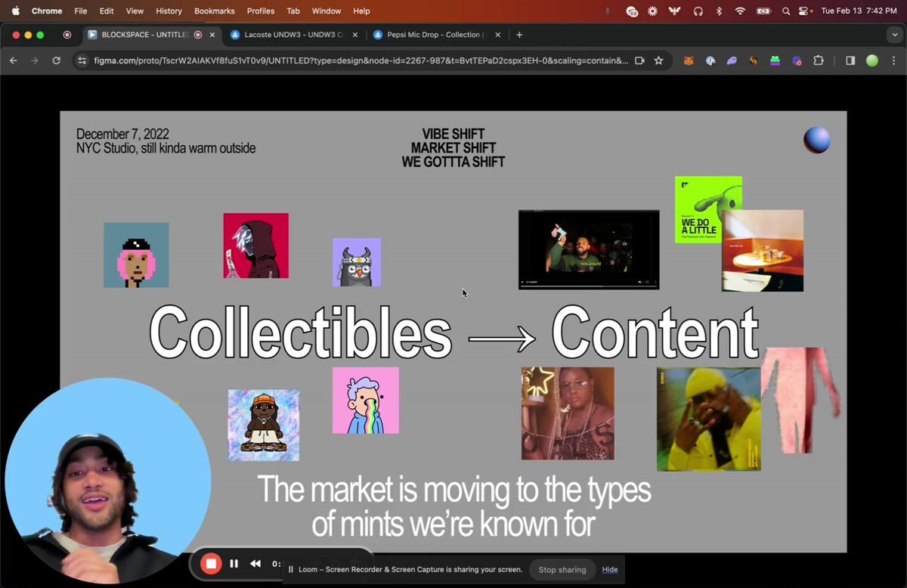Open a new tab with plus button
This screenshot has width=907, height=588.
coord(519,35)
